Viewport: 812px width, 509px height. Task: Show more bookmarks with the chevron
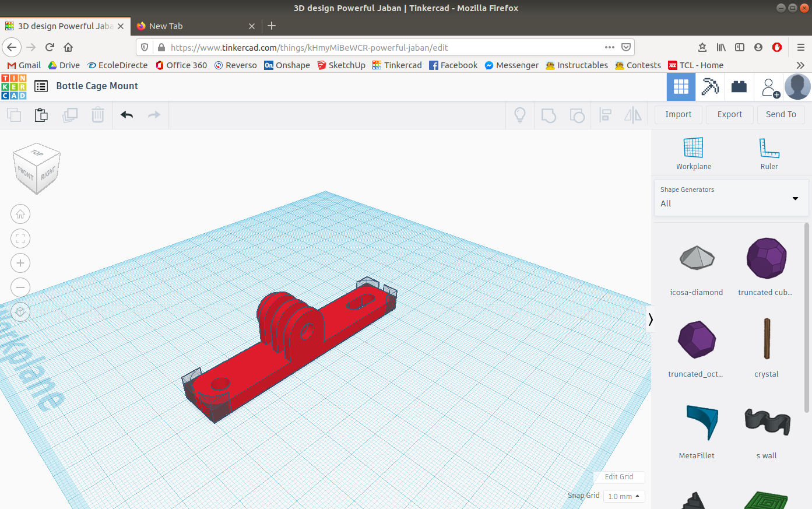coord(800,65)
